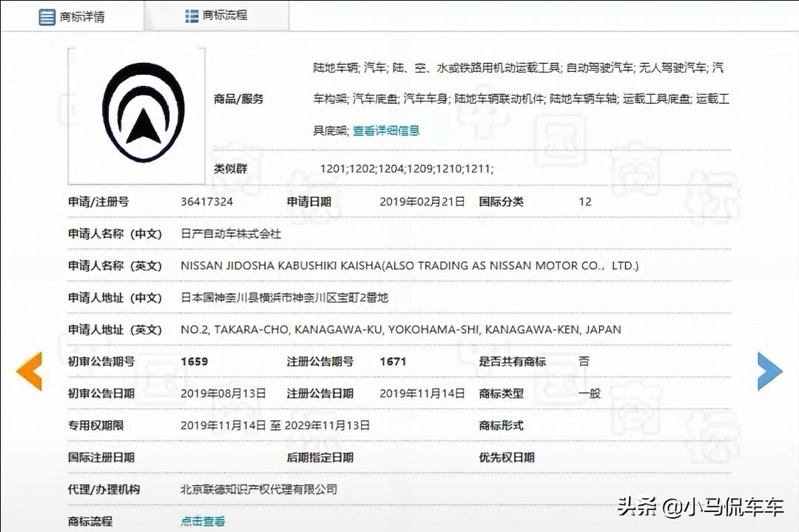Select registration announcement date 2019年11月14日
Screen dimensions: 799x532
point(422,394)
